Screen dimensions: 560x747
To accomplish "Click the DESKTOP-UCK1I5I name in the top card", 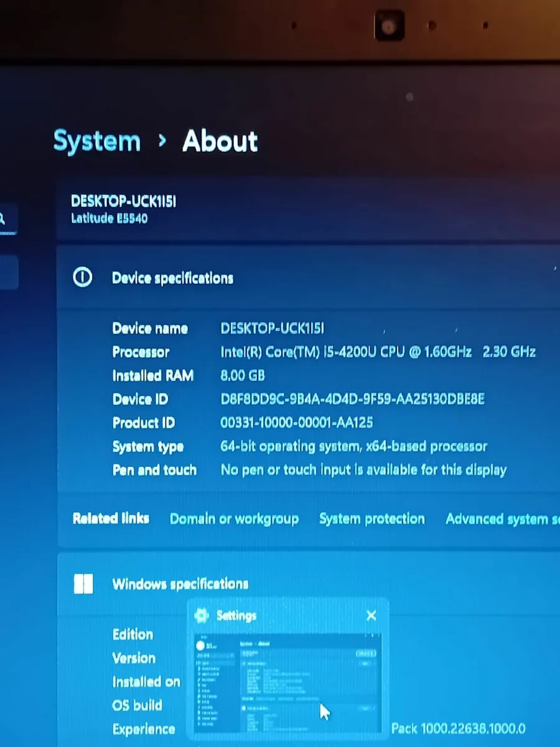I will point(123,201).
